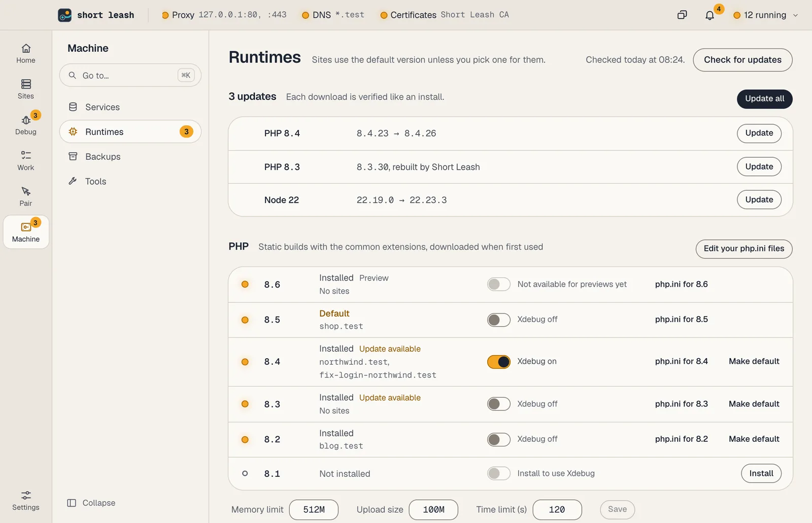Open the Work checklist icon

click(x=26, y=155)
